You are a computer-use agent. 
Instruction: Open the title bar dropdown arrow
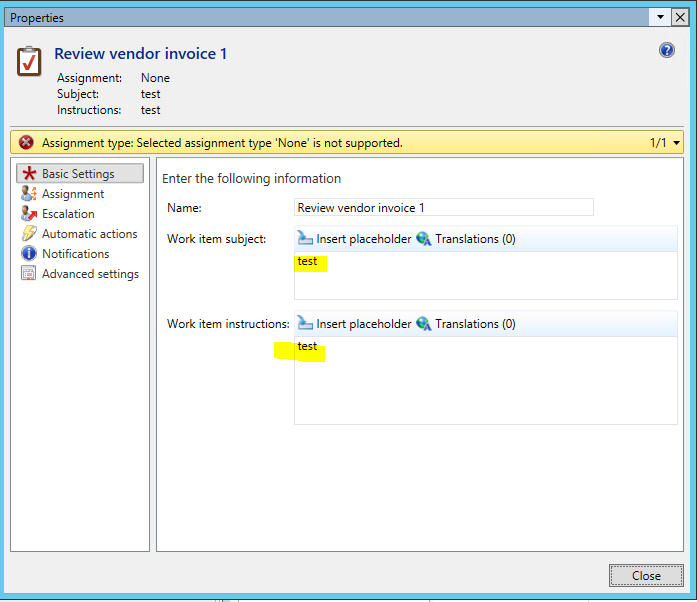pos(661,17)
